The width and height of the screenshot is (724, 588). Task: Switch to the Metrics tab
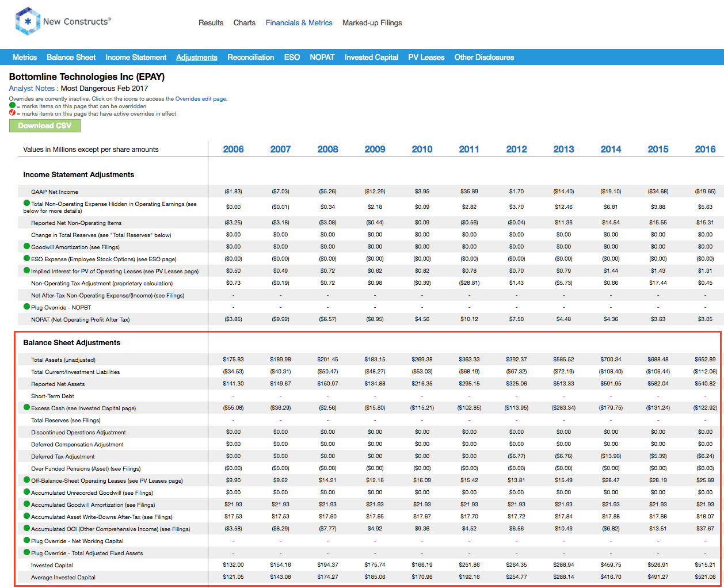point(25,58)
